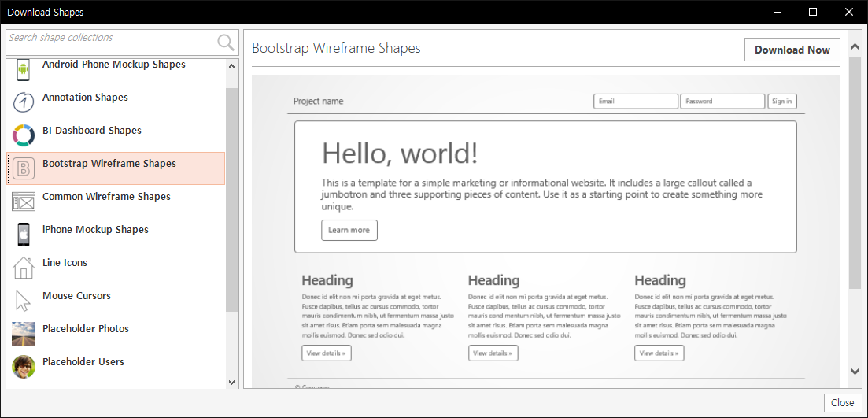
Task: Select Annotation Shapes collection
Action: 116,102
